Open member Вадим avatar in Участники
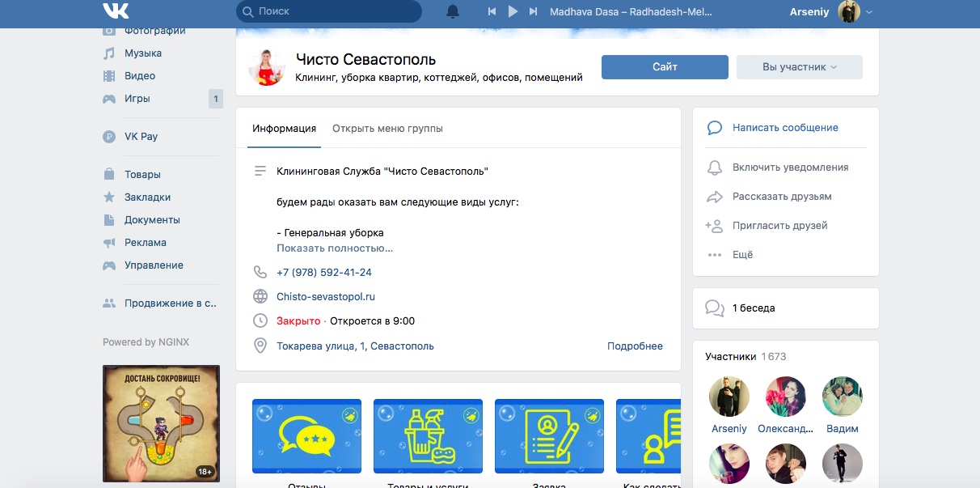Viewport: 980px width, 488px height. pyautogui.click(x=843, y=397)
